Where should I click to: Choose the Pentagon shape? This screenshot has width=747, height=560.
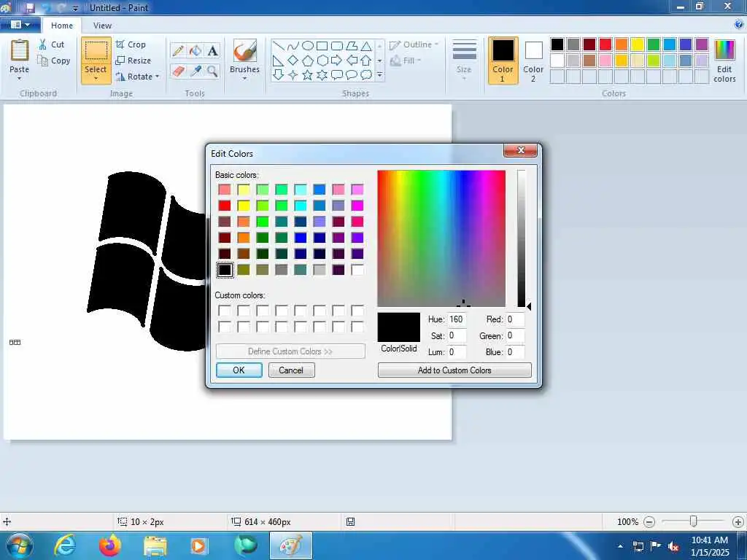tap(308, 61)
